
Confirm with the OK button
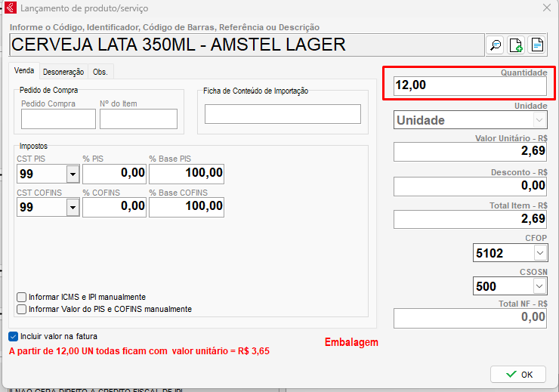pos(518,374)
